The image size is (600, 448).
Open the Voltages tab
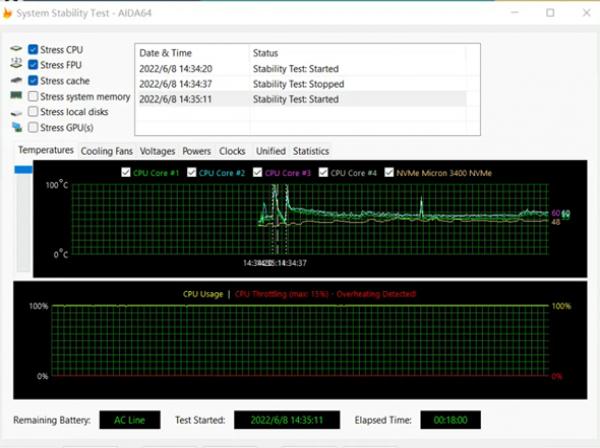[157, 151]
